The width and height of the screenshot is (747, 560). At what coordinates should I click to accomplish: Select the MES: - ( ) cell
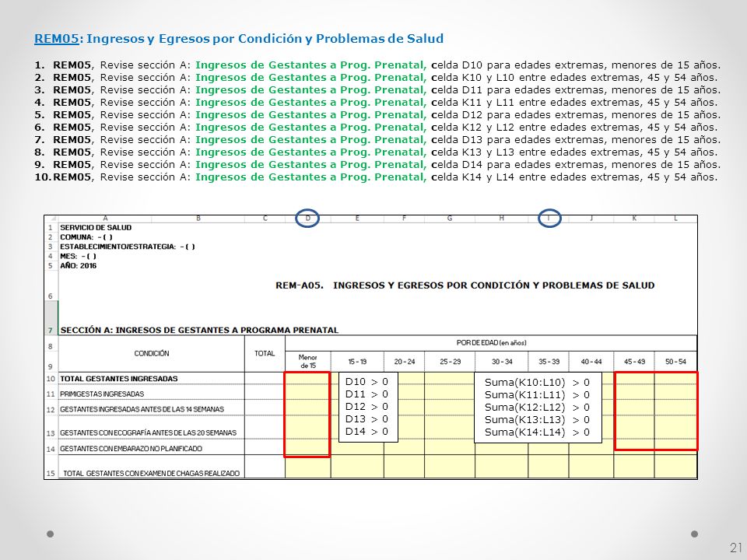[78, 256]
